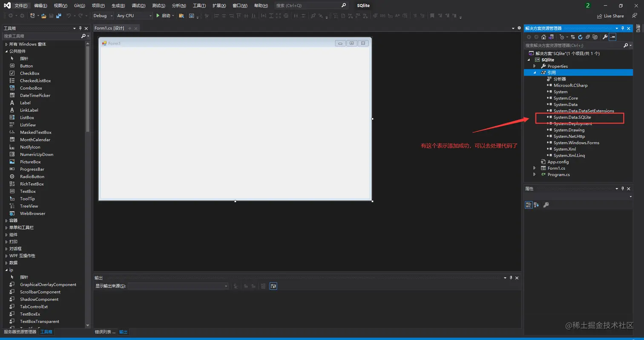Select System.Data.SQLite reference
Image resolution: width=644 pixels, height=340 pixels.
[572, 117]
